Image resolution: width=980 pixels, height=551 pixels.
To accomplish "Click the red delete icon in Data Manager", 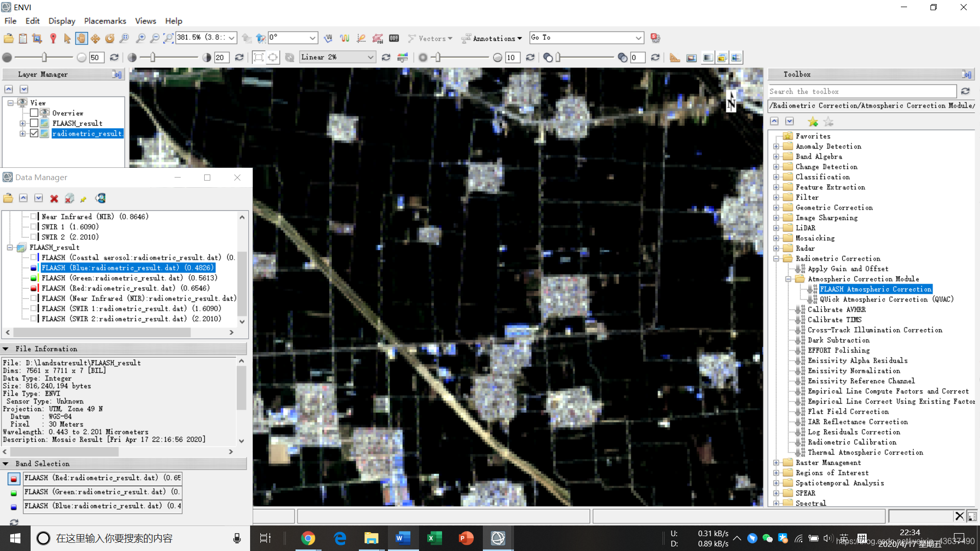I will 54,198.
